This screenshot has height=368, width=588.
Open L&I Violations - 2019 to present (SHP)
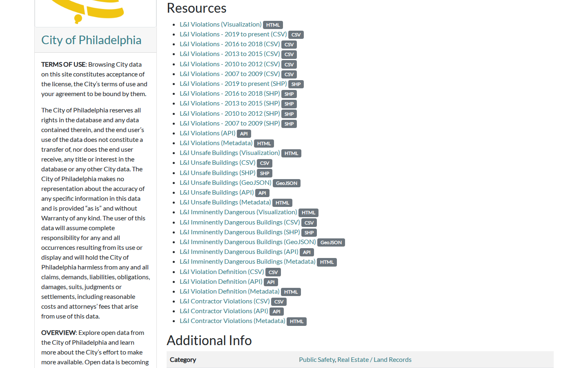(233, 84)
